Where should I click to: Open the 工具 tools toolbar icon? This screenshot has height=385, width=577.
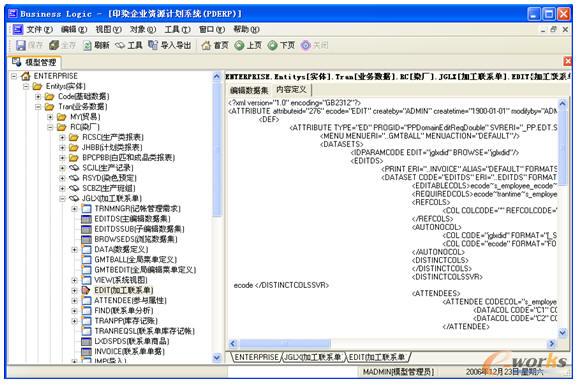click(120, 46)
